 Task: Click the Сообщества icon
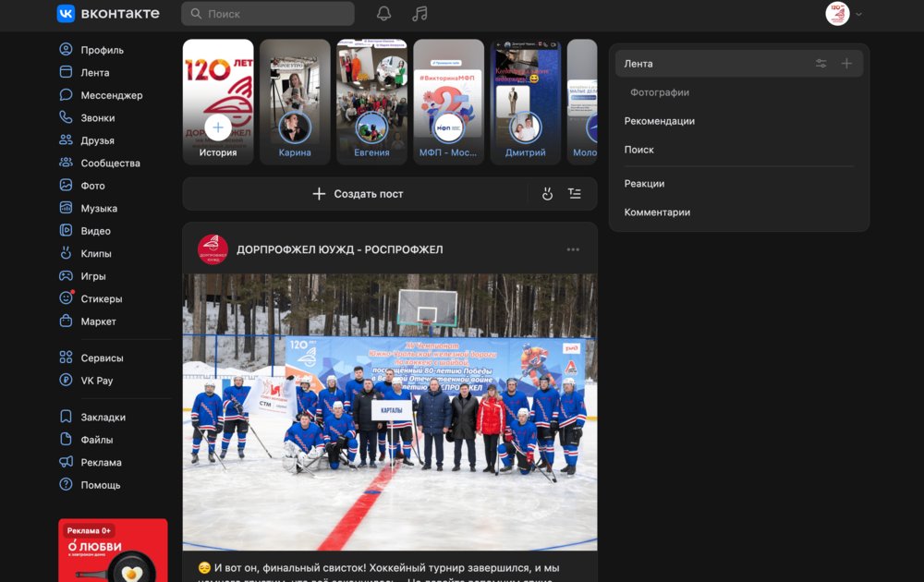coord(66,163)
